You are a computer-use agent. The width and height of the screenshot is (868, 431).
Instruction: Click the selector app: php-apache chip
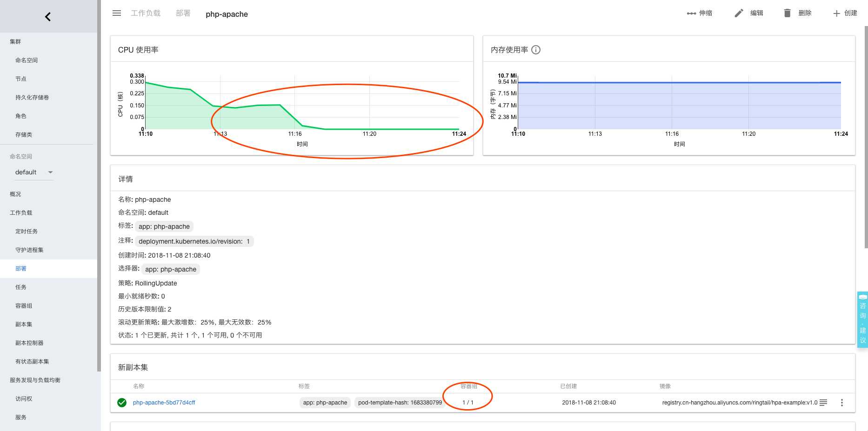tap(171, 269)
